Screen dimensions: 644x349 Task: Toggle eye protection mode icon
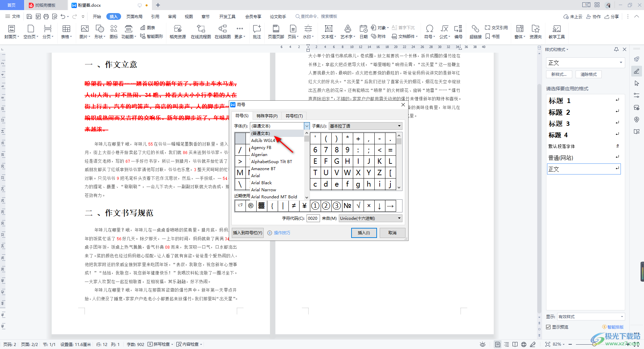tap(482, 344)
